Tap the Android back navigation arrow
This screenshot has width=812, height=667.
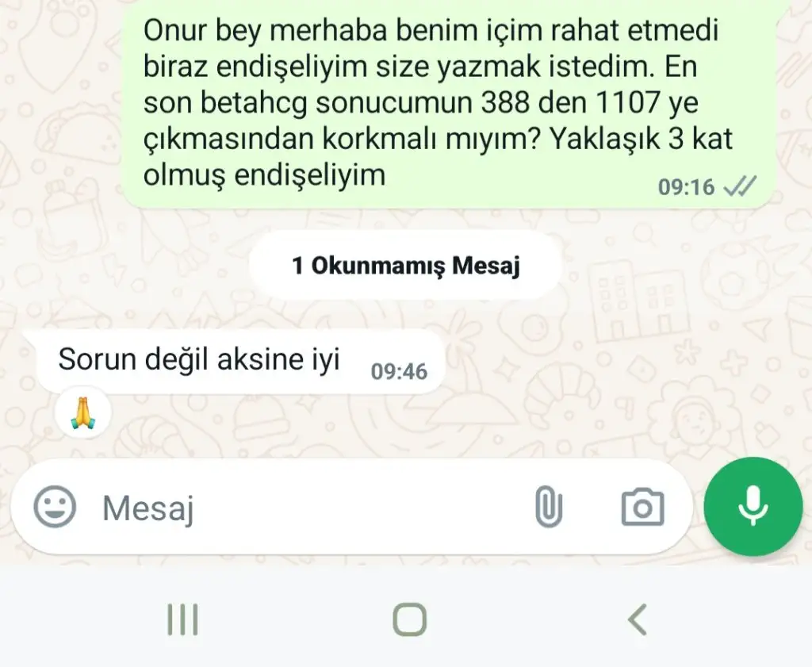[x=638, y=619]
